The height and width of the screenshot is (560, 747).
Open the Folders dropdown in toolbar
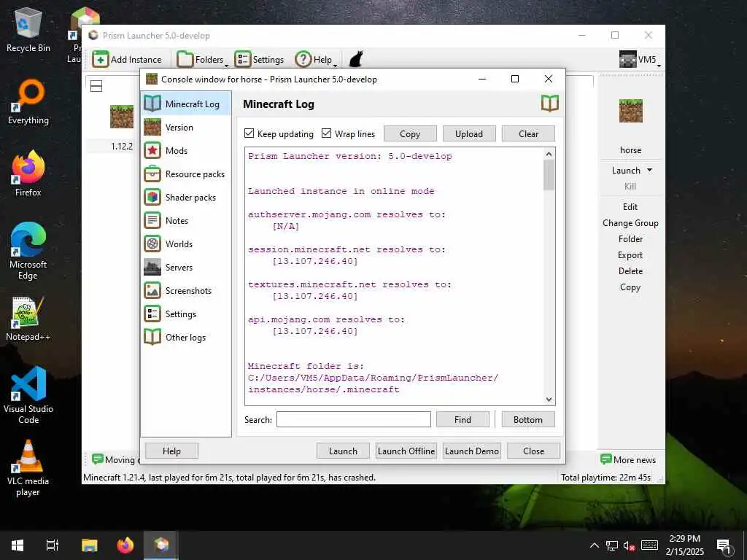click(202, 60)
